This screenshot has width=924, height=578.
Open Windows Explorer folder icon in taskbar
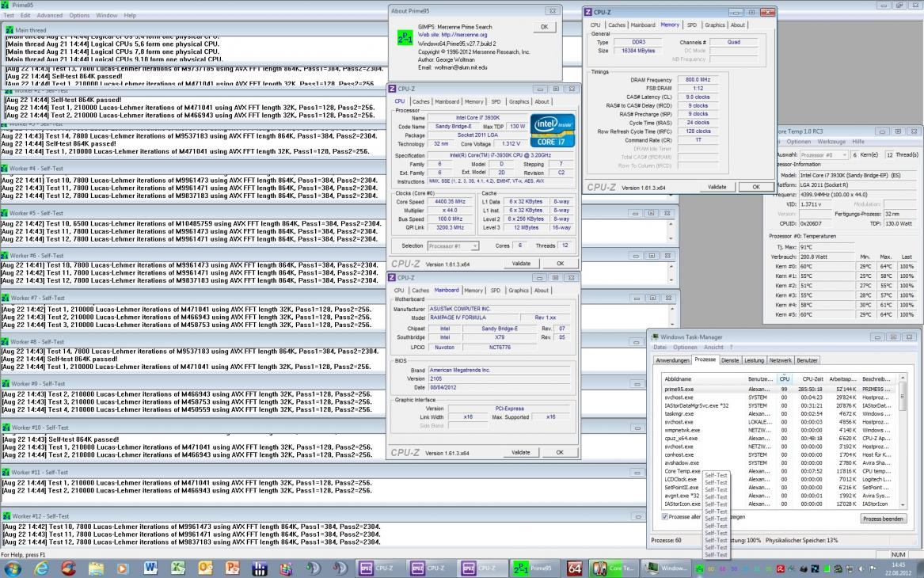96,568
